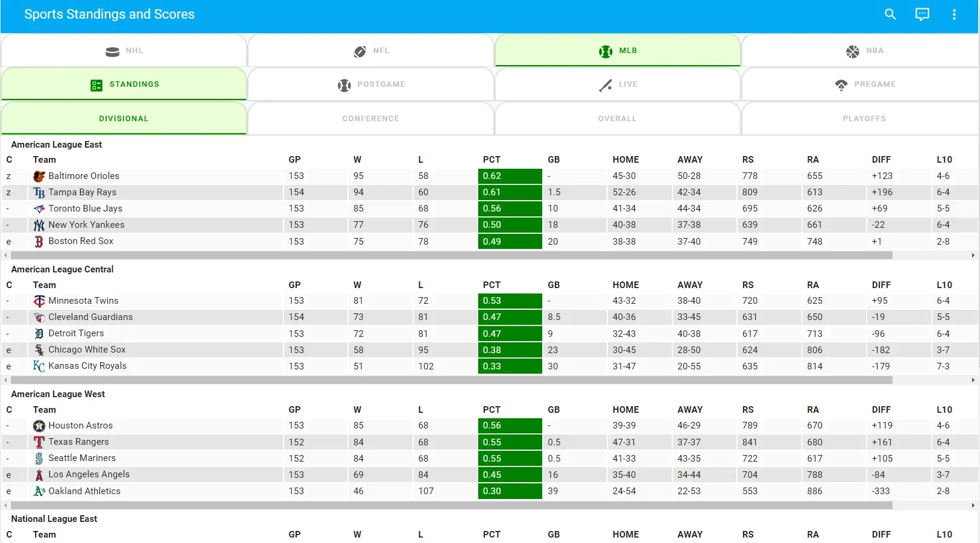The height and width of the screenshot is (543, 980).
Task: Click the Houston Astros team logo
Action: coord(39,425)
